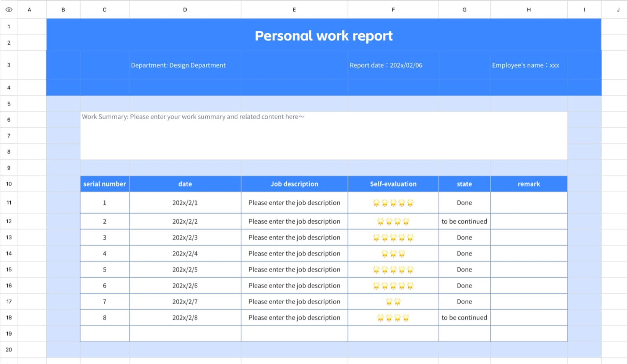Click to be continued state in row 18

click(x=465, y=318)
